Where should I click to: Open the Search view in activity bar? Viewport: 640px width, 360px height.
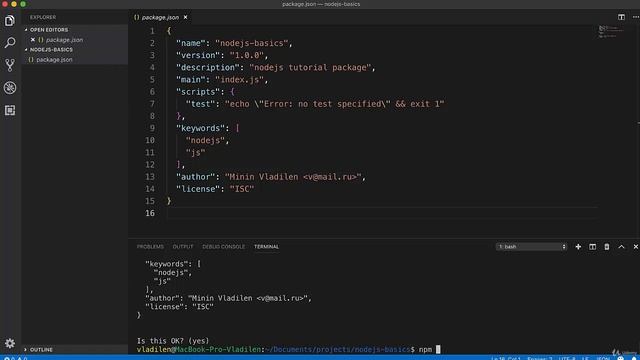click(x=10, y=42)
